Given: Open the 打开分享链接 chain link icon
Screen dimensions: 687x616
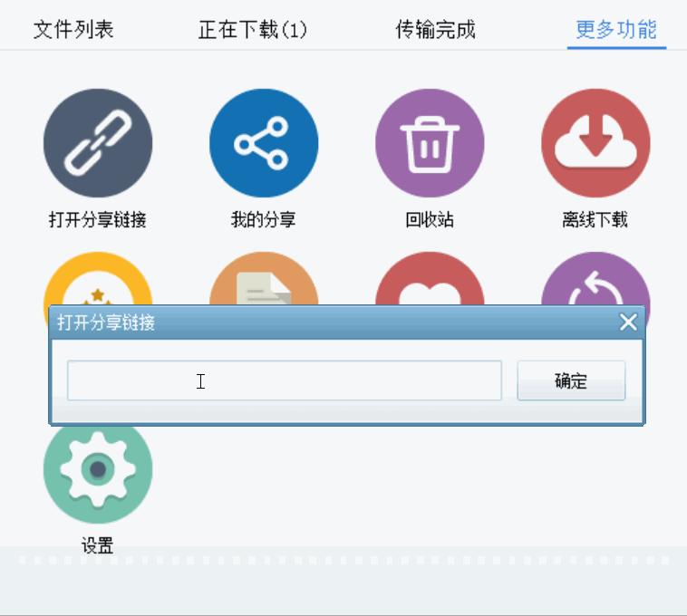Looking at the screenshot, I should tap(98, 143).
